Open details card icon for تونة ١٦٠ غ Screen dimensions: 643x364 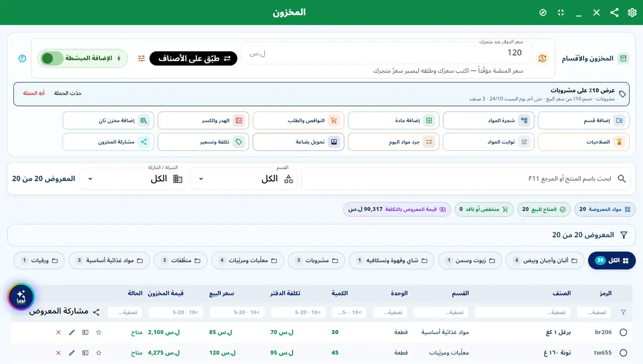85,353
